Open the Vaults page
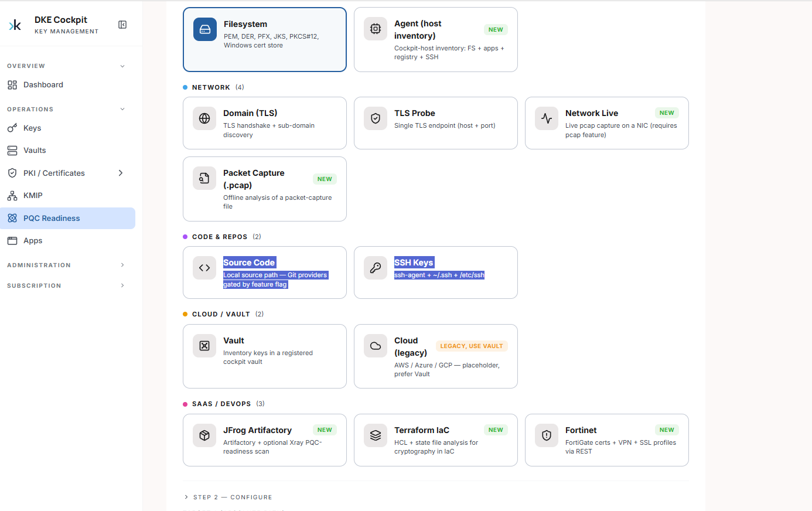This screenshot has width=812, height=511. click(x=67, y=151)
